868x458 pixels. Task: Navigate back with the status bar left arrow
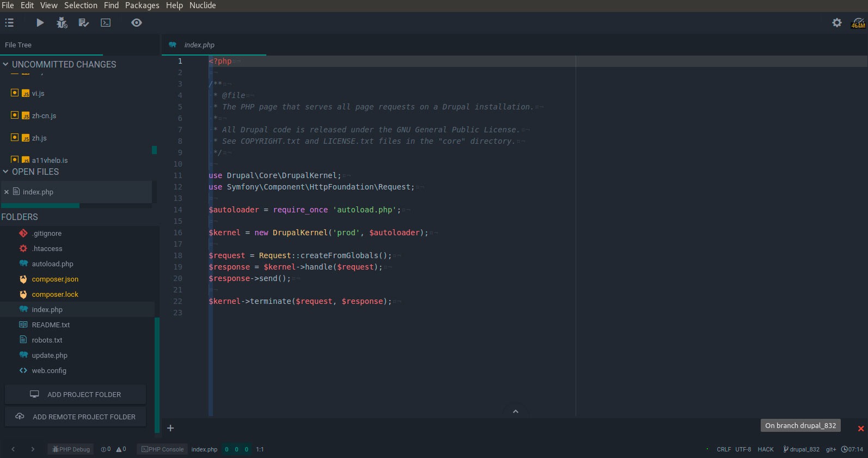click(13, 449)
